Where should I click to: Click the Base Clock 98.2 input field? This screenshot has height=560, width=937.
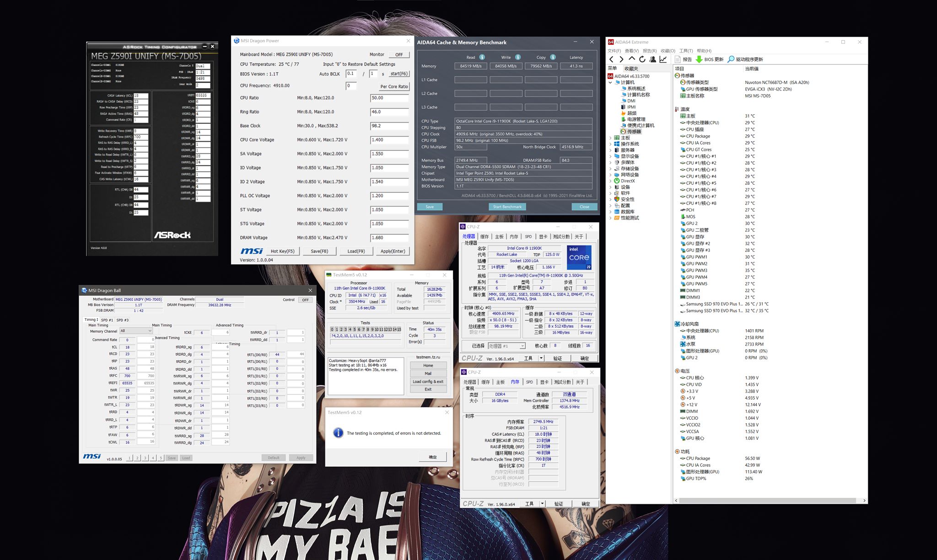coord(389,126)
